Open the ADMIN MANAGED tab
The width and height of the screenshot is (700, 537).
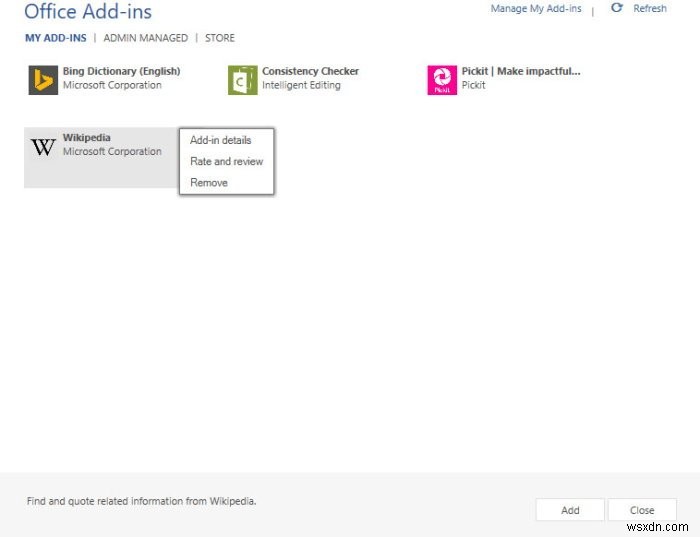tap(146, 38)
